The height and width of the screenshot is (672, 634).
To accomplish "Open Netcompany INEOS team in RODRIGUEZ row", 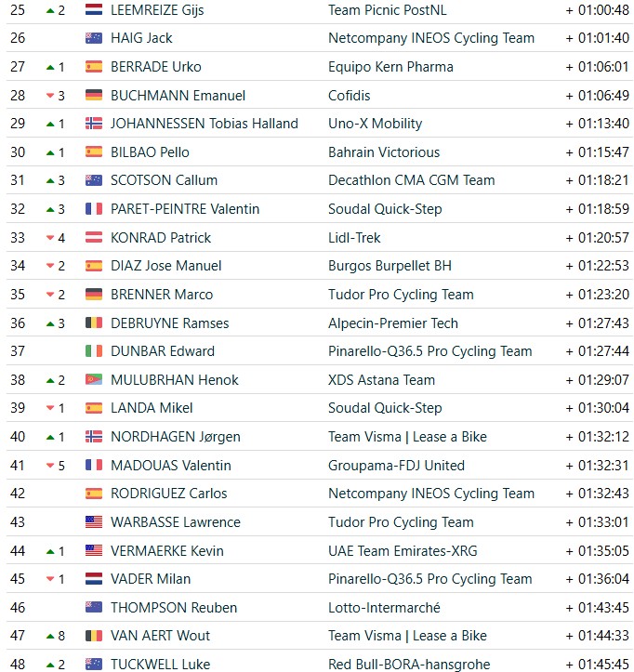I will pos(431,494).
